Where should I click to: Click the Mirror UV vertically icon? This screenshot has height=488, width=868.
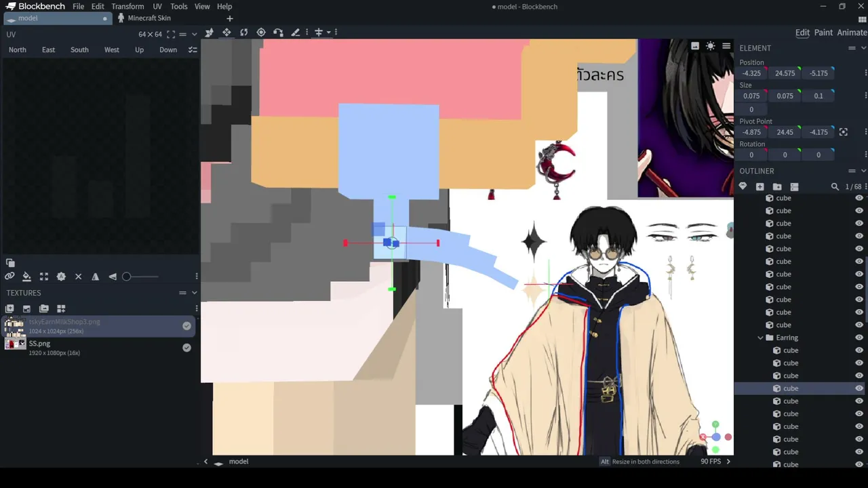tap(113, 277)
